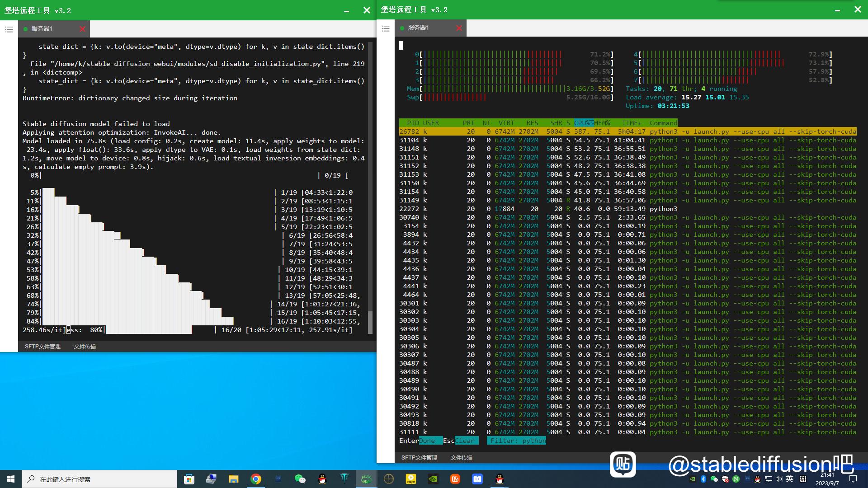868x488 pixels.
Task: Open File Explorer from the taskbar
Action: [x=233, y=479]
